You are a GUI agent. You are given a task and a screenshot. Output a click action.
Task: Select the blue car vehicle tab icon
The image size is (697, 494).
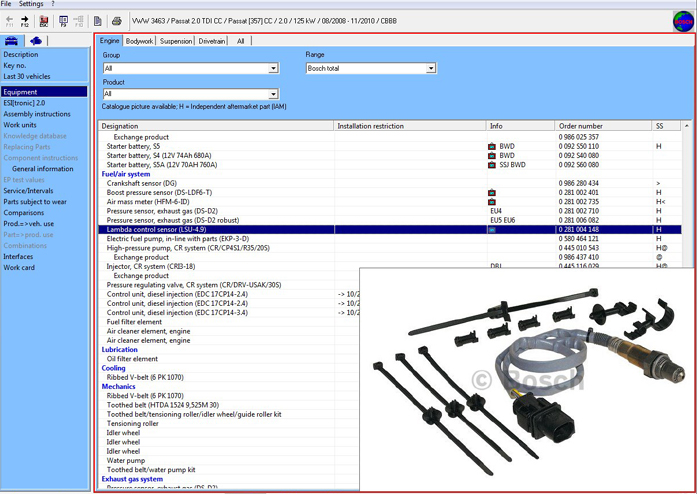(11, 41)
